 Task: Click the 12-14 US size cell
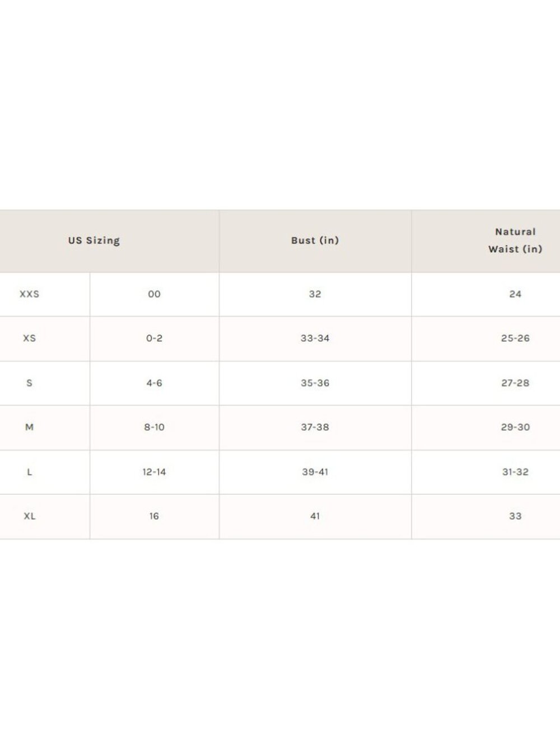pyautogui.click(x=155, y=472)
